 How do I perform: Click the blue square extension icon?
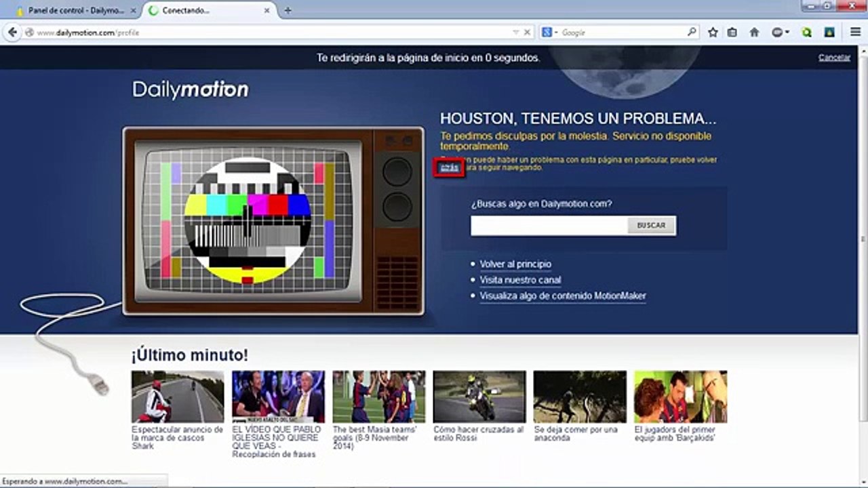829,32
